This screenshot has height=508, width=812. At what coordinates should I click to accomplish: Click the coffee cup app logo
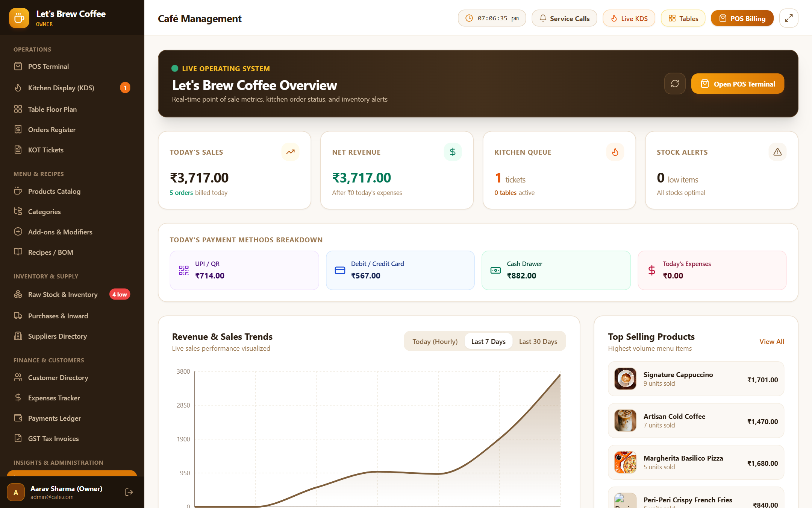tap(19, 18)
